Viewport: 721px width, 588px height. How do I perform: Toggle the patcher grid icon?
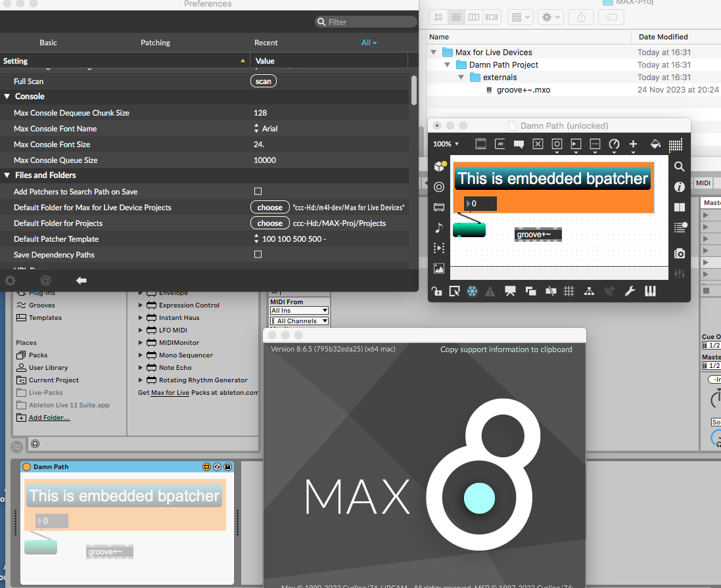tap(569, 291)
